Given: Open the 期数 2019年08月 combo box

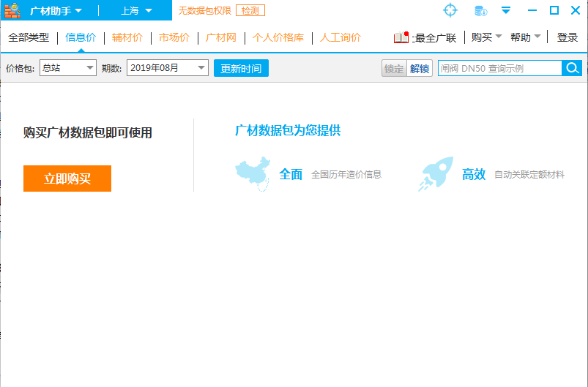Looking at the screenshot, I should [x=167, y=68].
